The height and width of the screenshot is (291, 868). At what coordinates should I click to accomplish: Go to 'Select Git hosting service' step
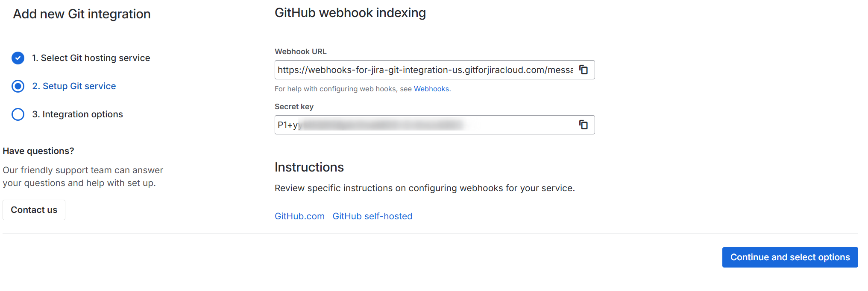(x=91, y=58)
